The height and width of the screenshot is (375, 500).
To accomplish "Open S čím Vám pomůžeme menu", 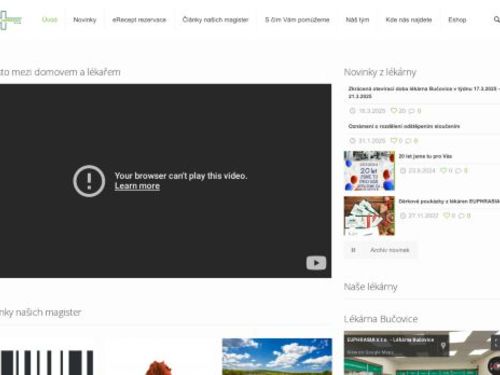I will [x=297, y=20].
